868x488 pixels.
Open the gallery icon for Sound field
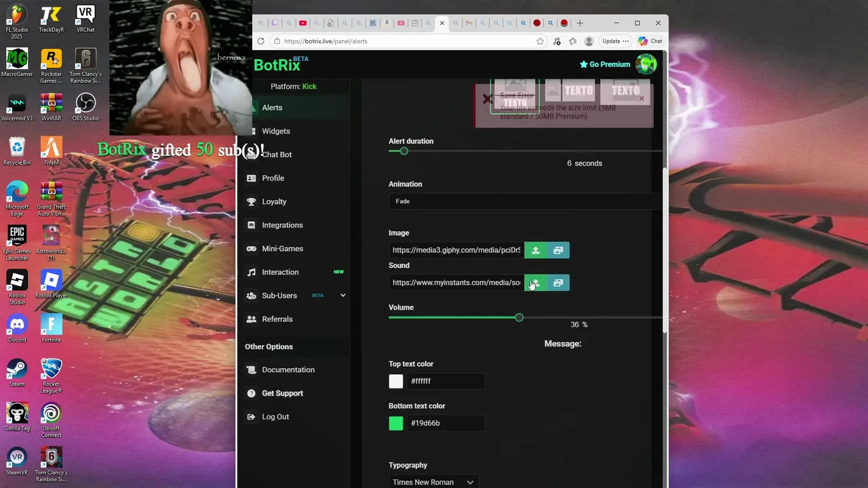coord(558,283)
